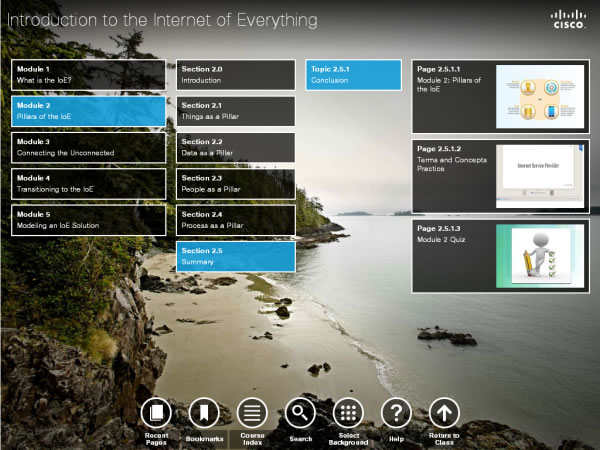Open Module 4 Transitioning to the IoE
Viewport: 600px width, 450px height.
tap(88, 183)
